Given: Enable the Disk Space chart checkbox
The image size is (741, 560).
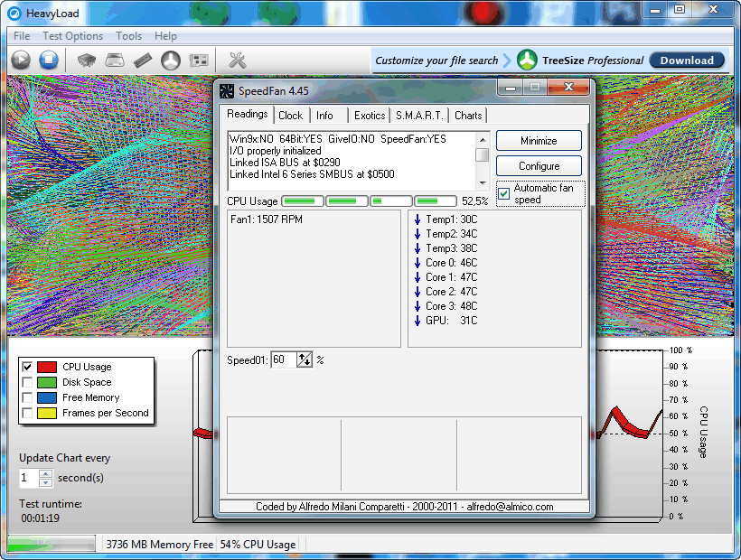Looking at the screenshot, I should point(27,382).
